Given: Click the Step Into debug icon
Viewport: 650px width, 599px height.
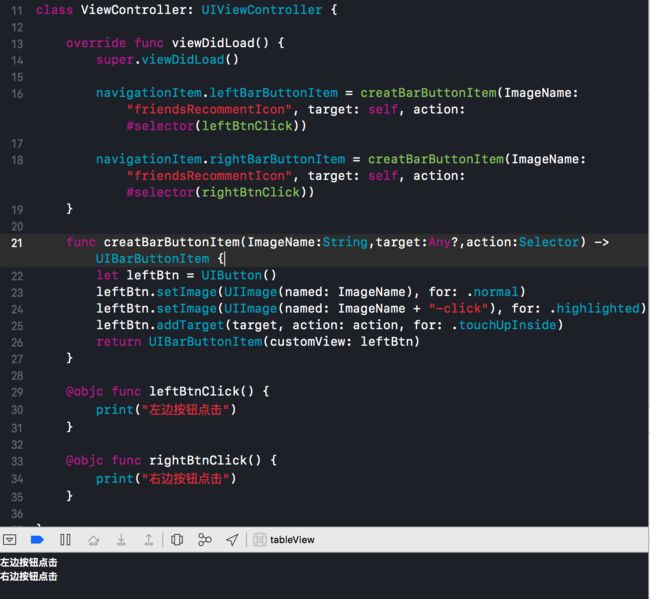Looking at the screenshot, I should pos(121,539).
